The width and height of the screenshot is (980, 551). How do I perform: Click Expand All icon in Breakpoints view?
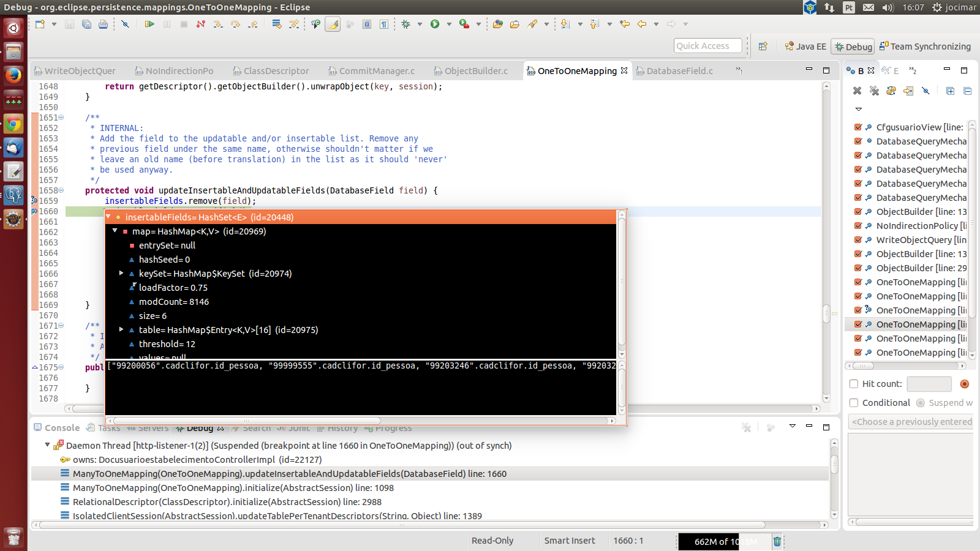(x=950, y=91)
